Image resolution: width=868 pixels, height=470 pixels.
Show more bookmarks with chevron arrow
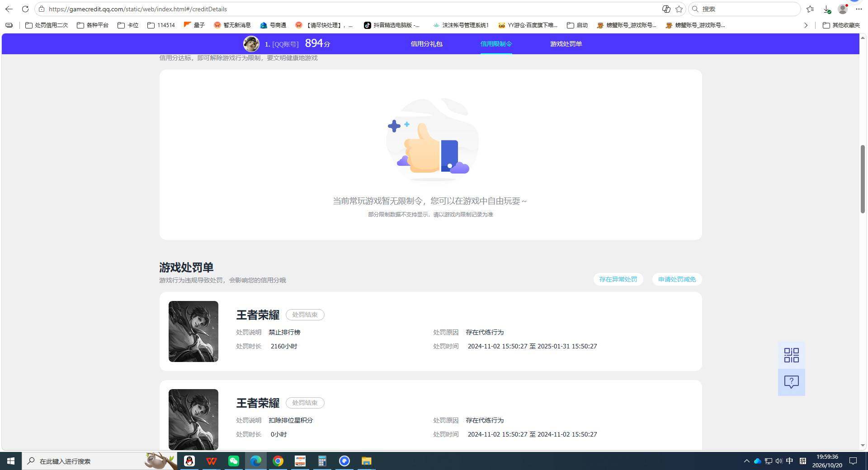pyautogui.click(x=806, y=25)
